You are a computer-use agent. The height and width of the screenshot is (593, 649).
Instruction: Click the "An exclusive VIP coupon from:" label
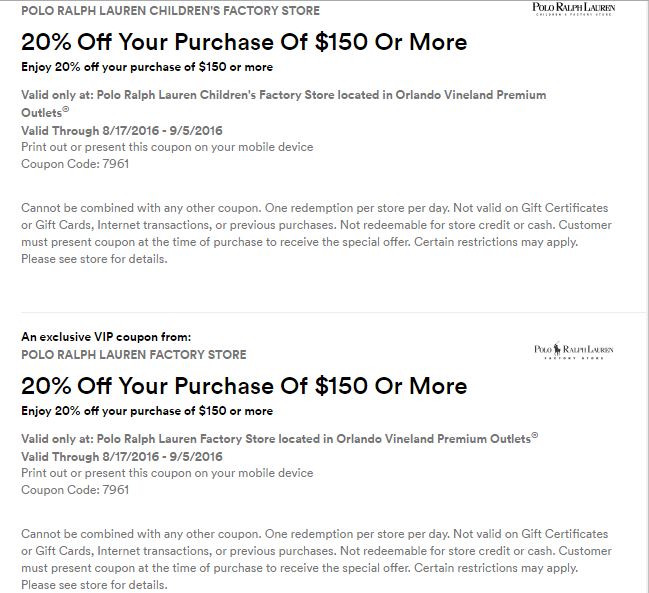[105, 337]
